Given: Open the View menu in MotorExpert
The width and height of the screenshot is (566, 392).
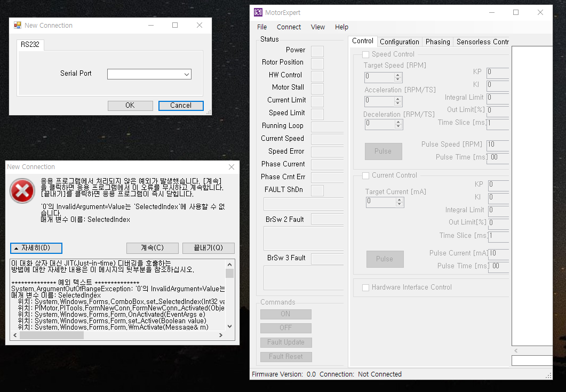Looking at the screenshot, I should [317, 27].
